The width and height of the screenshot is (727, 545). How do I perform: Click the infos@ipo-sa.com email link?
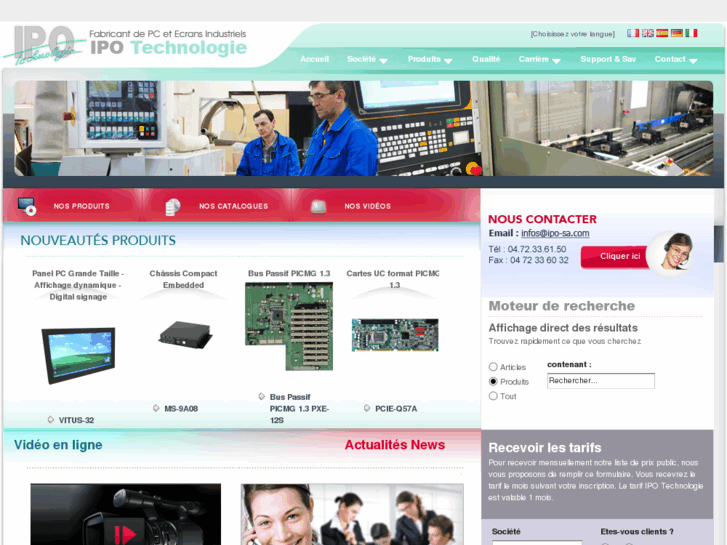click(555, 233)
